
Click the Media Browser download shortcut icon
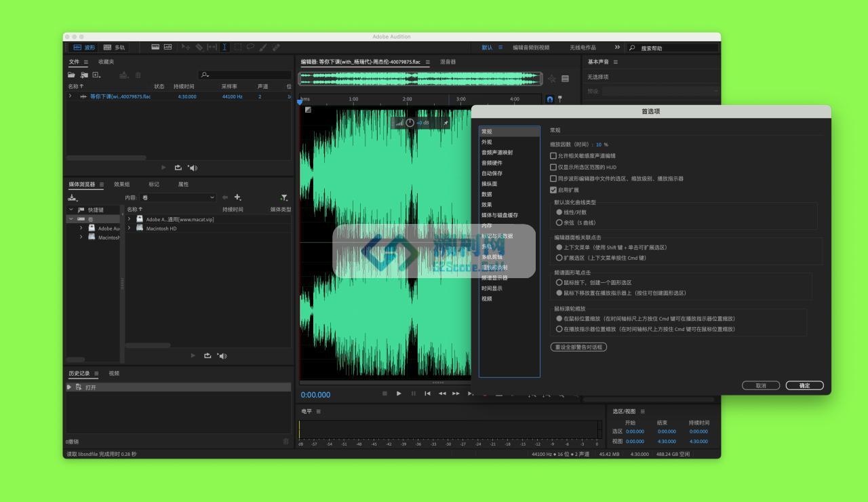click(x=73, y=197)
